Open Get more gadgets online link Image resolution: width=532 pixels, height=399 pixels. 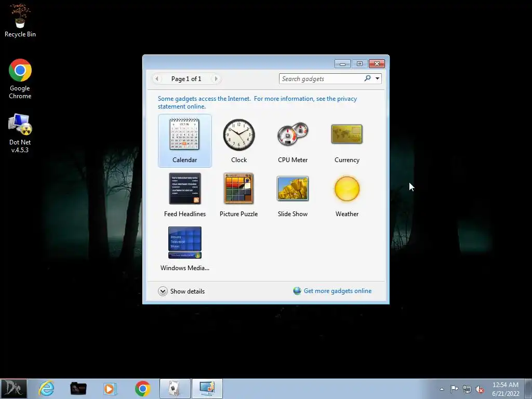click(x=337, y=291)
